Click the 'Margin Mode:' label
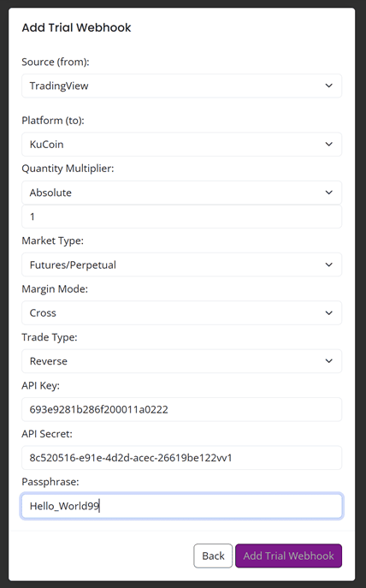This screenshot has height=588, width=366. coord(55,289)
